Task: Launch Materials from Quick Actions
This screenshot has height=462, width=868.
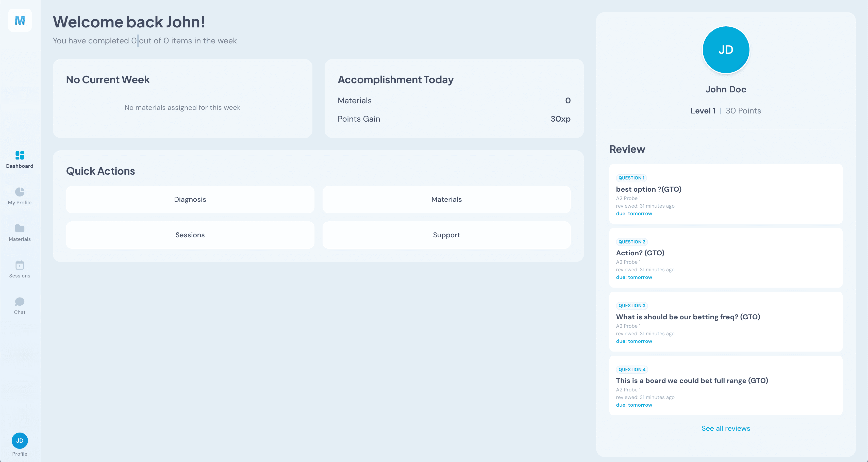Action: click(x=446, y=199)
